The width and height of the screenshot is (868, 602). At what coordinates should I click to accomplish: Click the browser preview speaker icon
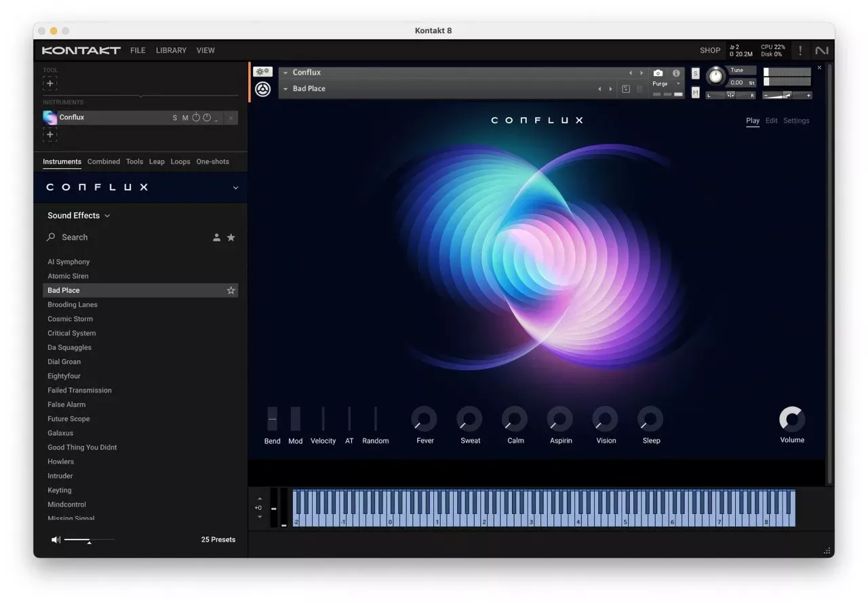point(56,540)
